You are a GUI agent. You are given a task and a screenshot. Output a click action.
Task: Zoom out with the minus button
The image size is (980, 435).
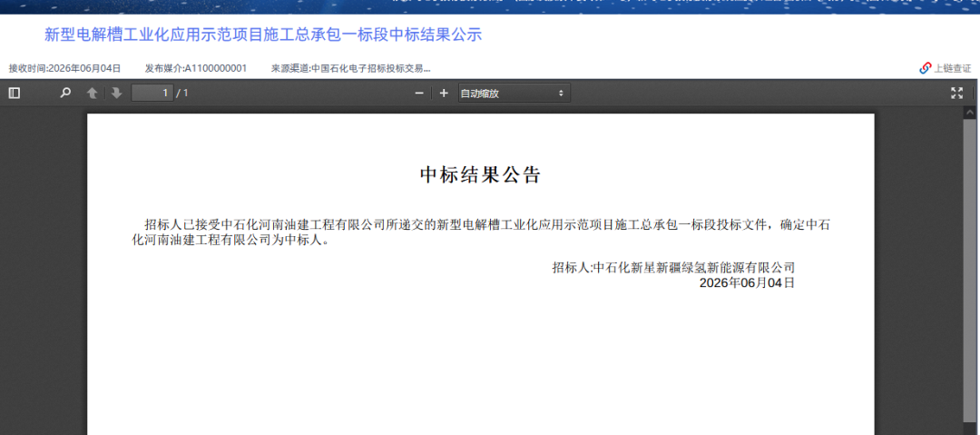point(419,94)
